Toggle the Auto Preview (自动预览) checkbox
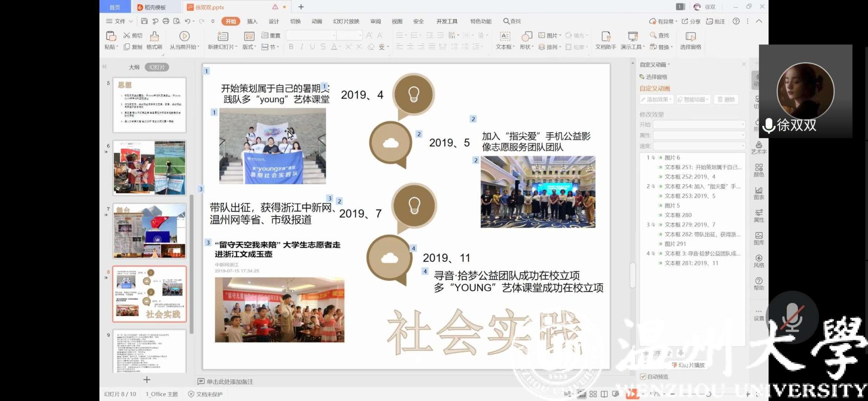 pos(643,377)
